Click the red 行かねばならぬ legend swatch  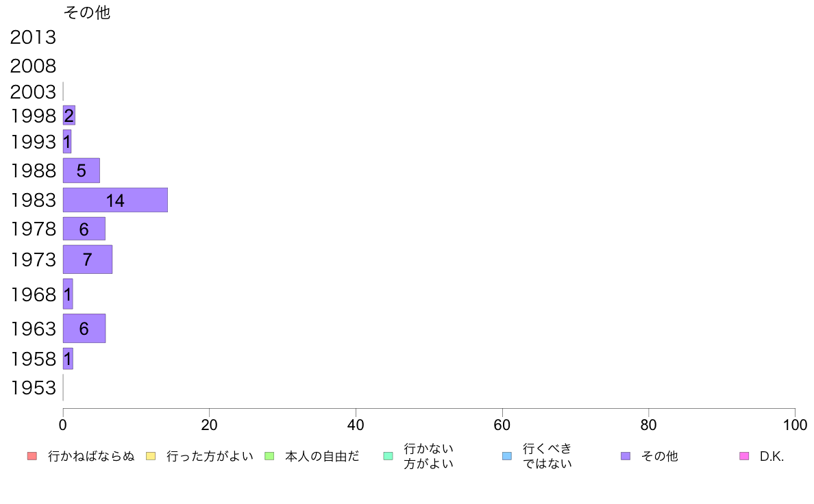32,456
